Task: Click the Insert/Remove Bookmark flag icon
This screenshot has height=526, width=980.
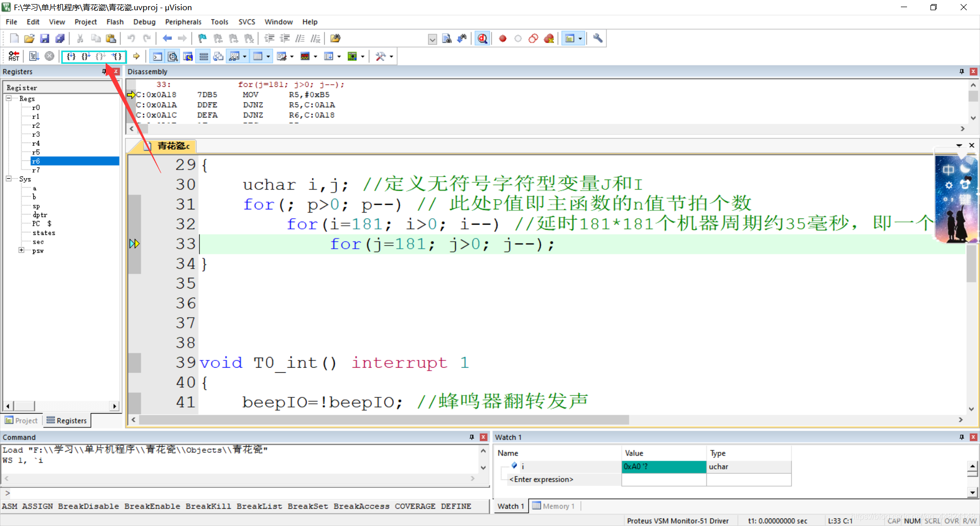Action: click(x=203, y=38)
